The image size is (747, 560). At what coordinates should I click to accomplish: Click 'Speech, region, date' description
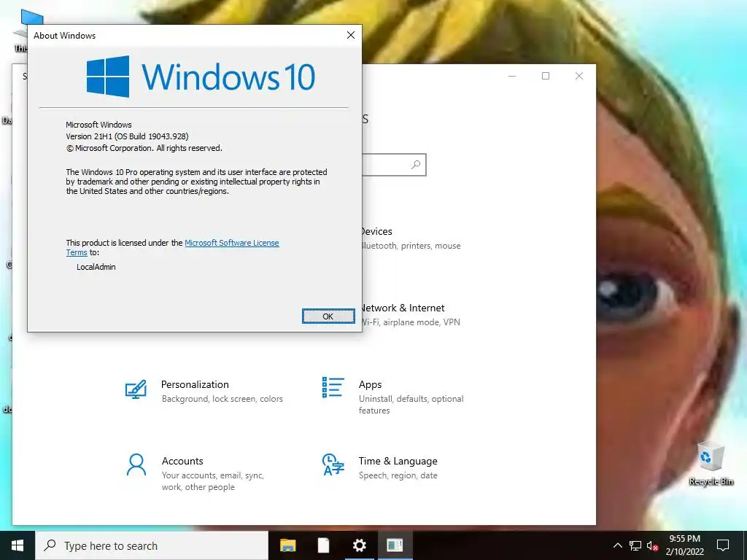point(398,475)
